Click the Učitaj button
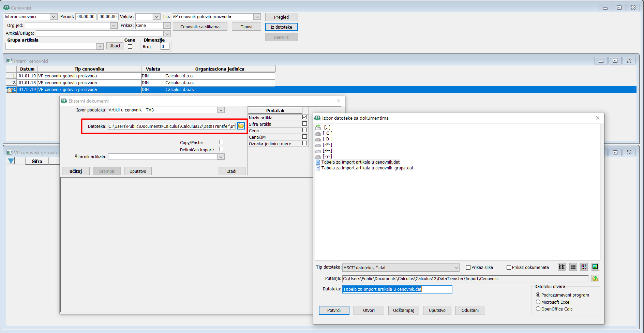Screen dimensions: 644x333 [x=76, y=171]
